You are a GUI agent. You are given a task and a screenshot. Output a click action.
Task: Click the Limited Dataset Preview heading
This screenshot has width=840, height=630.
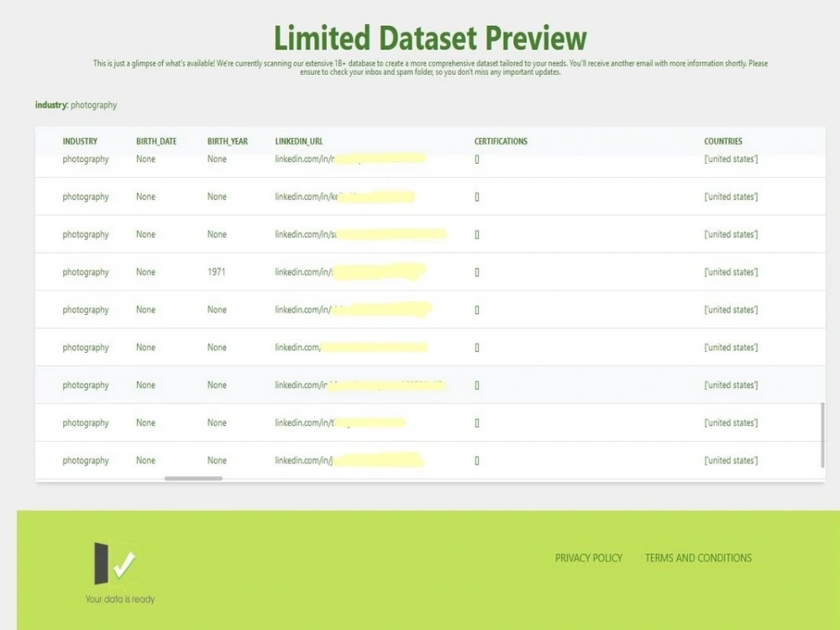point(430,38)
